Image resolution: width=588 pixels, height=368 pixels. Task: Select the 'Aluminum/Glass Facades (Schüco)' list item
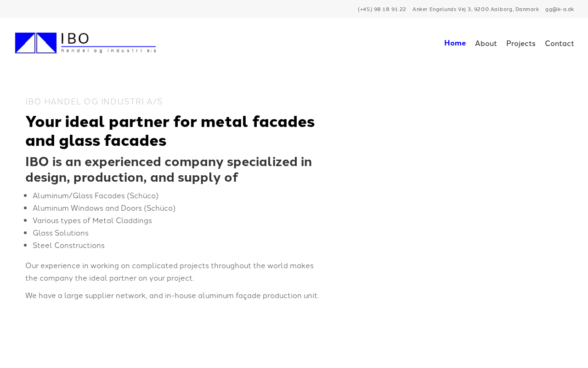(96, 195)
